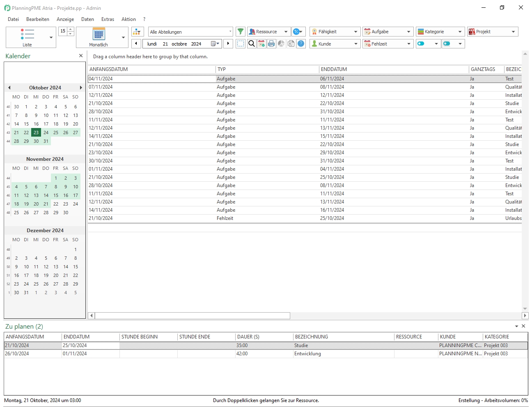Click the striped teal toggle filter

[447, 43]
